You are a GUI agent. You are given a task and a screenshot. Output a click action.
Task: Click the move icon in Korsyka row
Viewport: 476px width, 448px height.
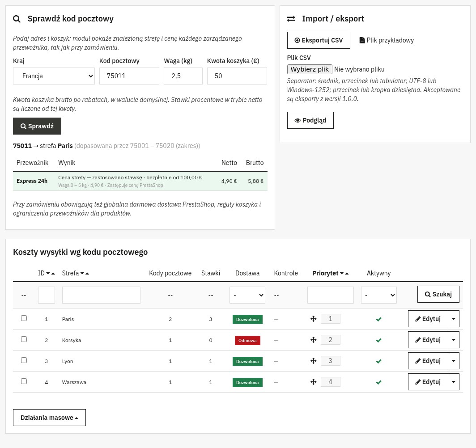coord(313,340)
